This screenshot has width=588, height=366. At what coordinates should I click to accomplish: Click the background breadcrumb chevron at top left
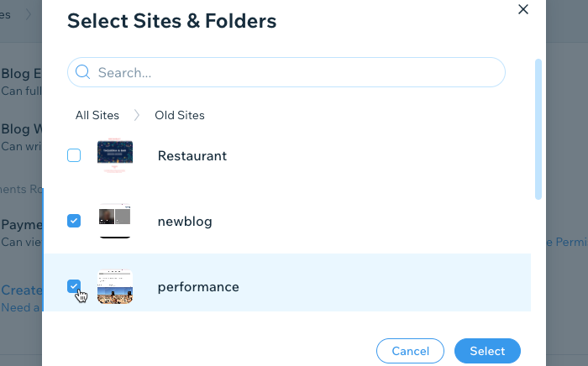(29, 15)
